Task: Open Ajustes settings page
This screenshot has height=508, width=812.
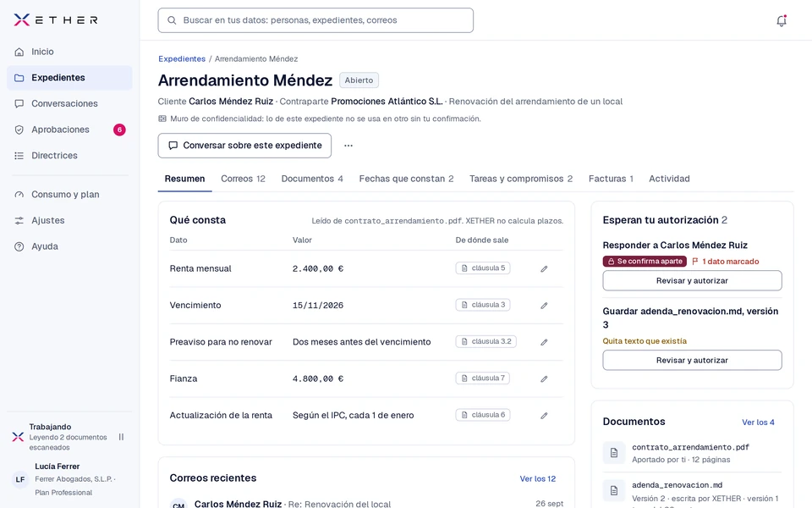Action: coord(69,220)
